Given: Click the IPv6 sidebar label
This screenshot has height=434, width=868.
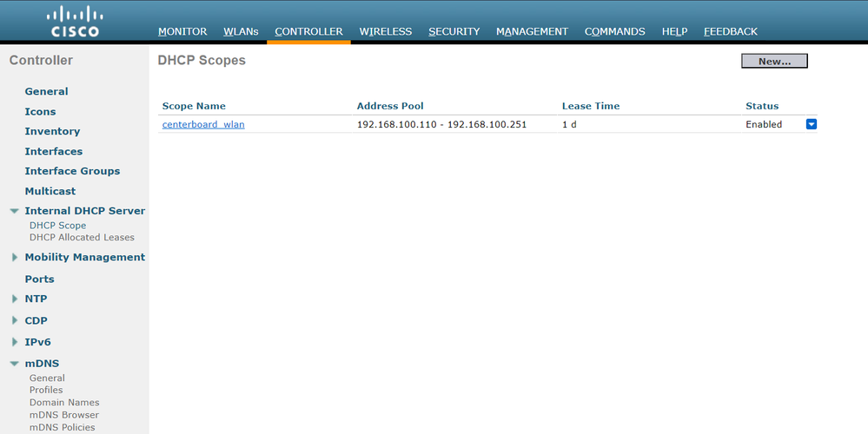Looking at the screenshot, I should point(37,342).
